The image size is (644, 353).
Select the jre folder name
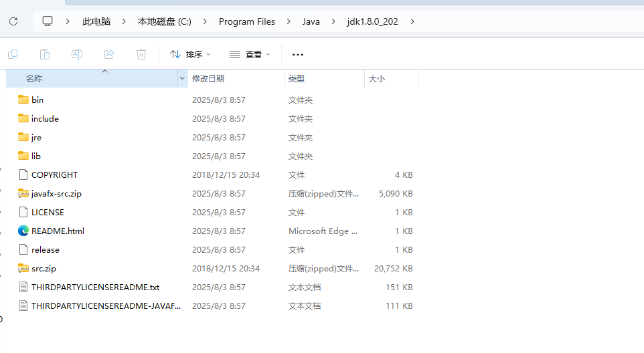37,138
